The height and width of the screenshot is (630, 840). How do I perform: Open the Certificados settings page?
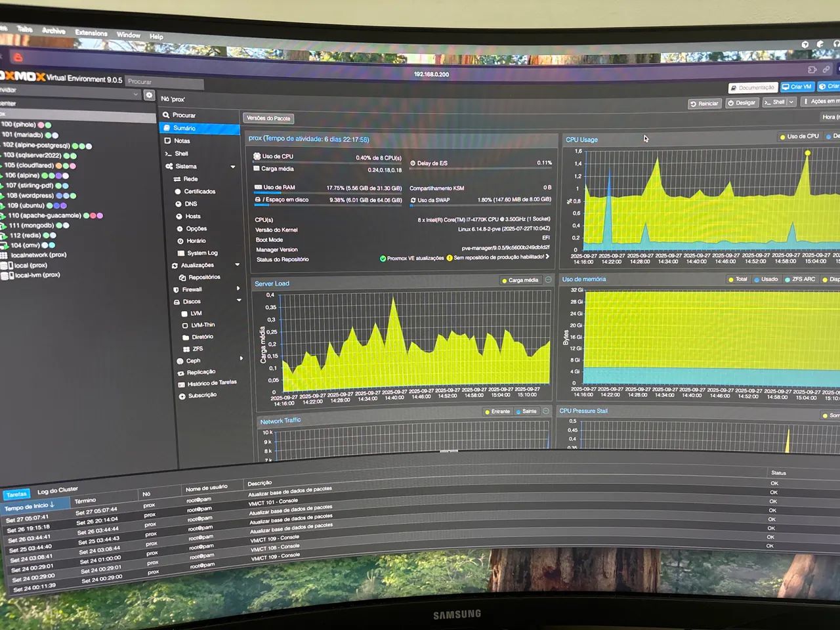[199, 192]
